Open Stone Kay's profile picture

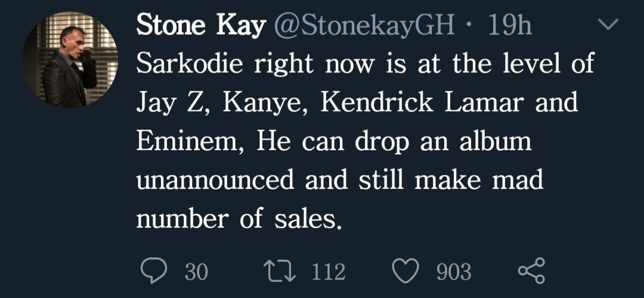click(70, 60)
